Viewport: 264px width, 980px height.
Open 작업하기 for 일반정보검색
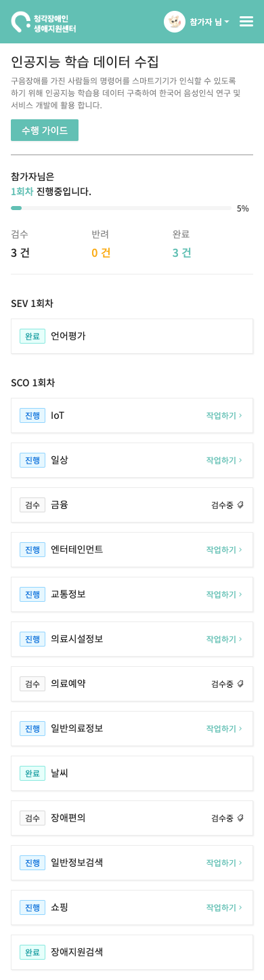coord(224,863)
